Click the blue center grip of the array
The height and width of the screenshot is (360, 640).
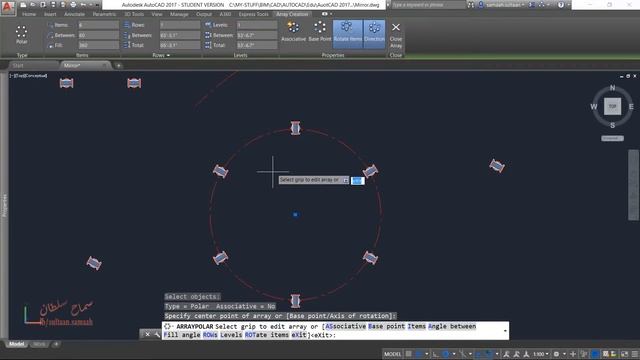click(x=296, y=214)
